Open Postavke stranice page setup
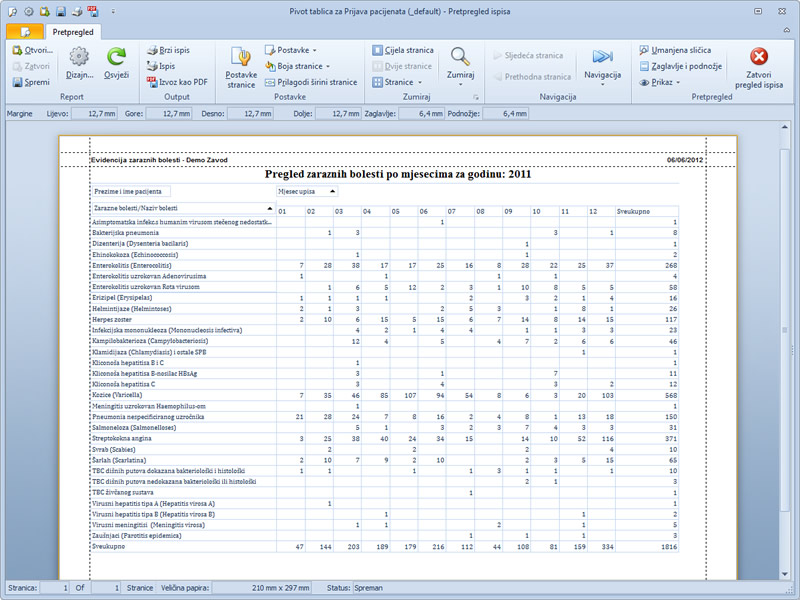Image resolution: width=800 pixels, height=600 pixels. (x=241, y=68)
